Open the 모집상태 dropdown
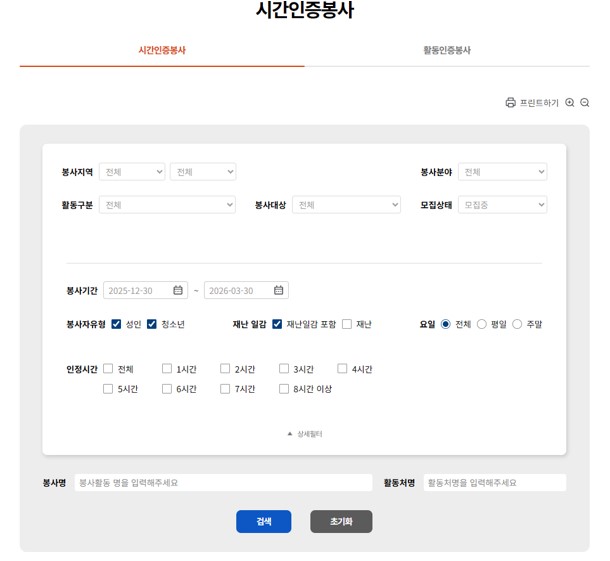This screenshot has height=561, width=610. 502,205
